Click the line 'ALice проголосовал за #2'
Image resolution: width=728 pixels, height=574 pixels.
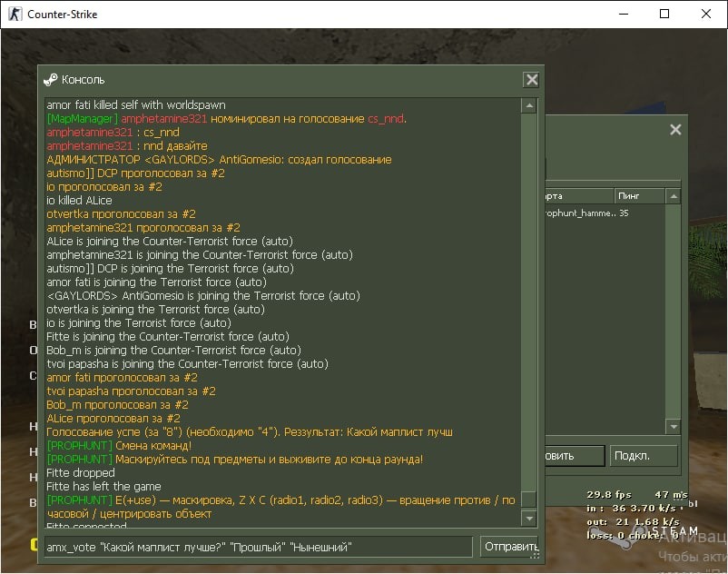(113, 419)
